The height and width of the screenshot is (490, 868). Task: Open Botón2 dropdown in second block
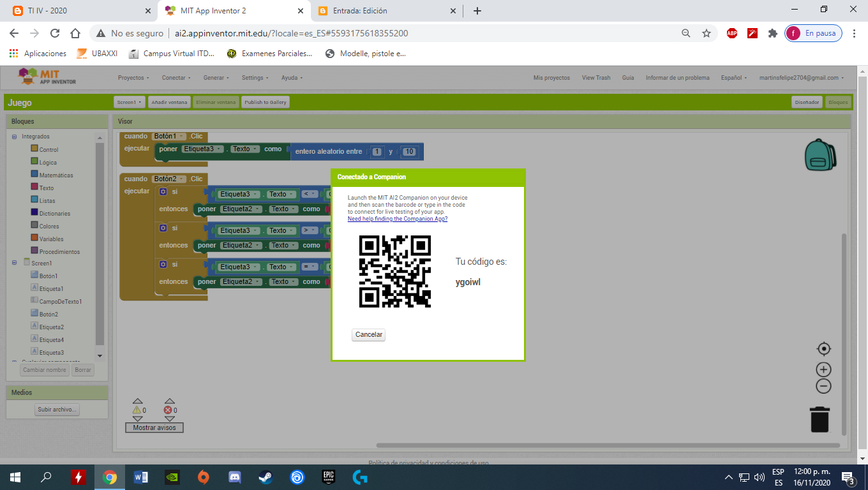[169, 179]
